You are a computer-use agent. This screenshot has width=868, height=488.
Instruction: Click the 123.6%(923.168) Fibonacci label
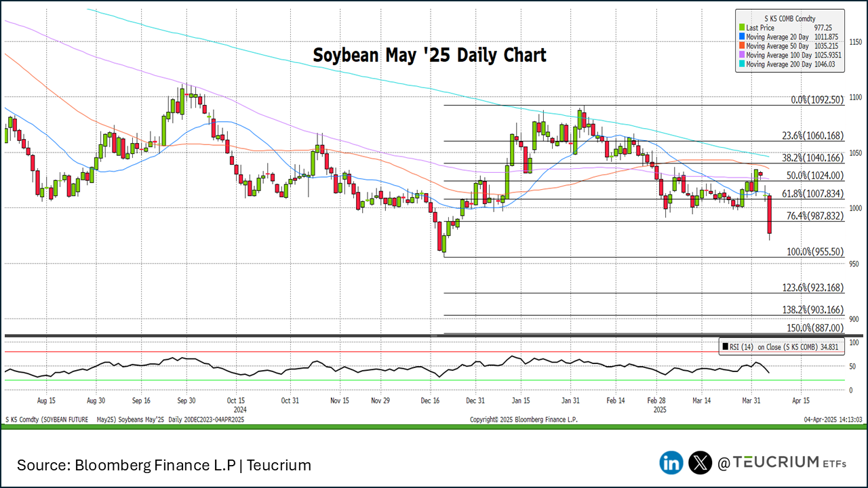pyautogui.click(x=813, y=287)
